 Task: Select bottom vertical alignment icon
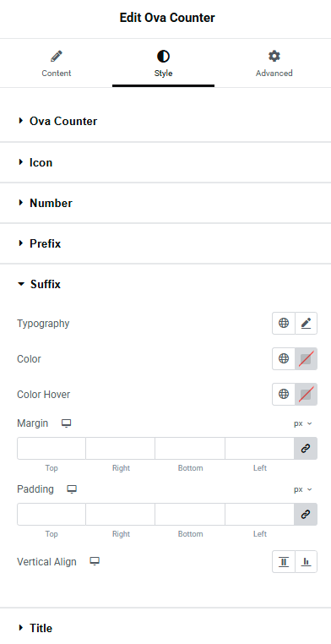(x=306, y=561)
